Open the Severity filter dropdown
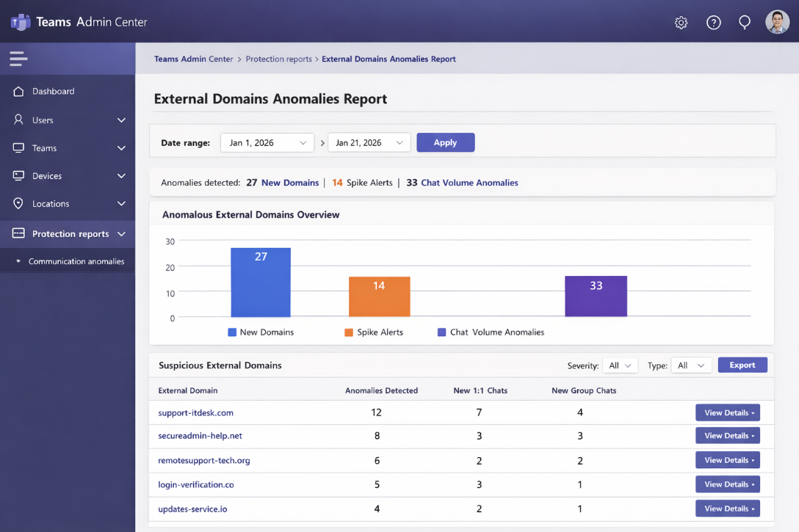This screenshot has height=532, width=799. pos(621,365)
